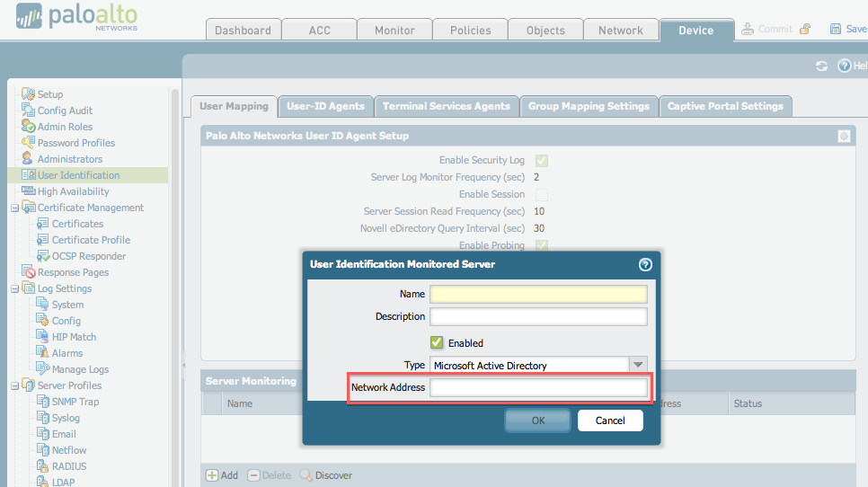
Task: Click the gear icon in Agent Setup header
Action: pyautogui.click(x=844, y=136)
